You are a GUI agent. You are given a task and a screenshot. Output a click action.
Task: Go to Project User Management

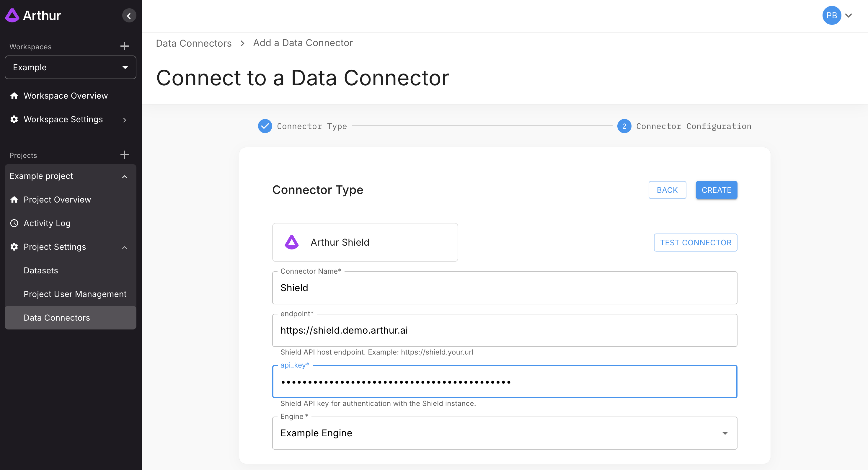(75, 294)
